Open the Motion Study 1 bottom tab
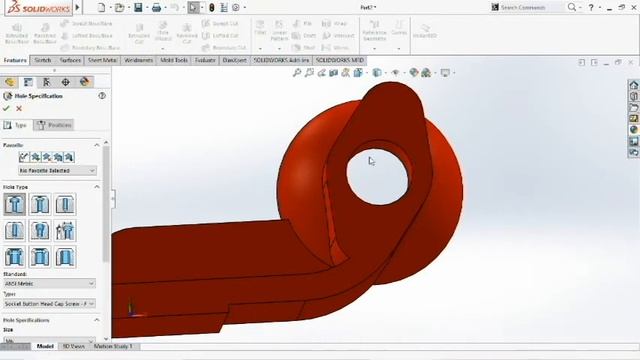 coord(113,347)
